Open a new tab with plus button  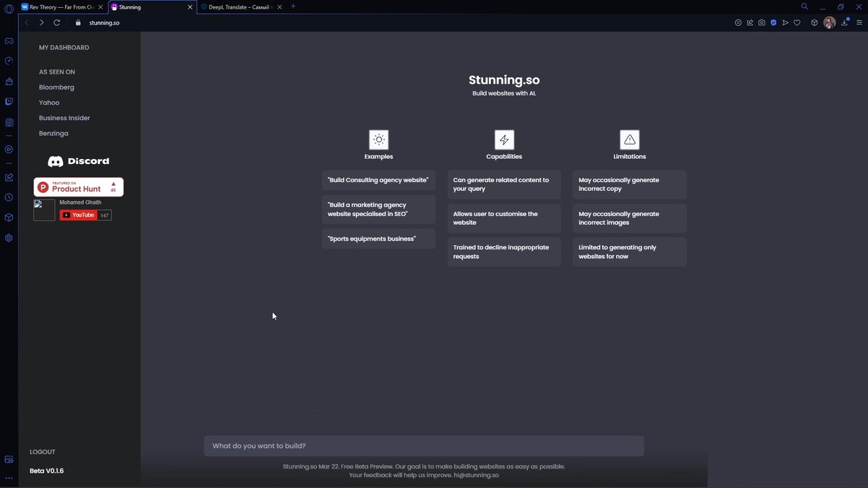coord(293,7)
